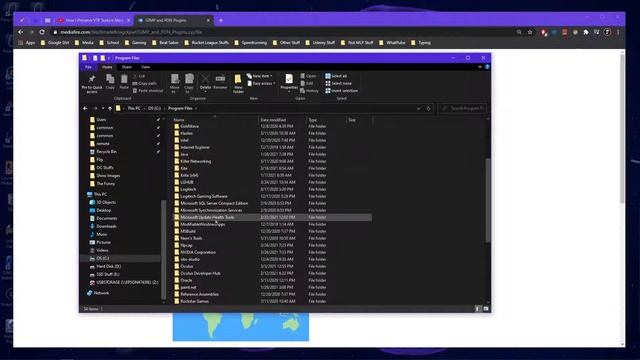
Task: Click Pin to Quick access in ribbon
Action: click(x=92, y=84)
